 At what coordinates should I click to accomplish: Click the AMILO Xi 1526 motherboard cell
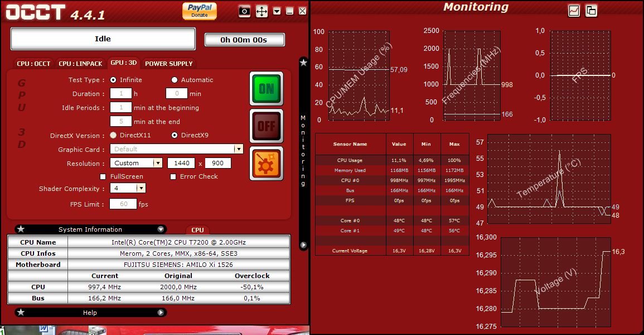click(x=178, y=265)
